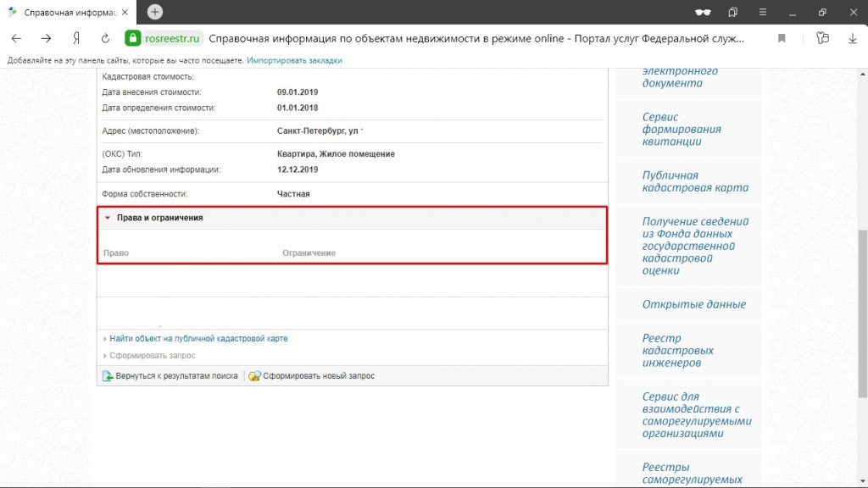This screenshot has height=488, width=868.
Task: Open Получение сведений из Фонда данных
Action: pos(695,246)
